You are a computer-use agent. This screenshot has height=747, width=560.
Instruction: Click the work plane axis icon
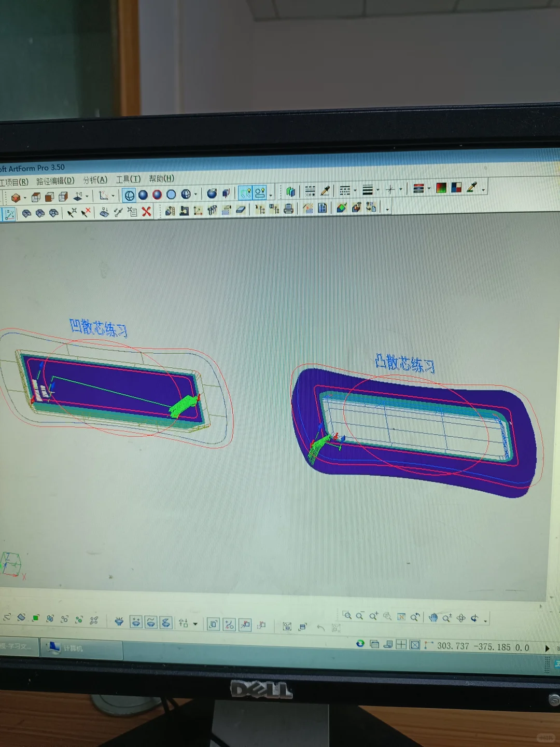coord(78,196)
